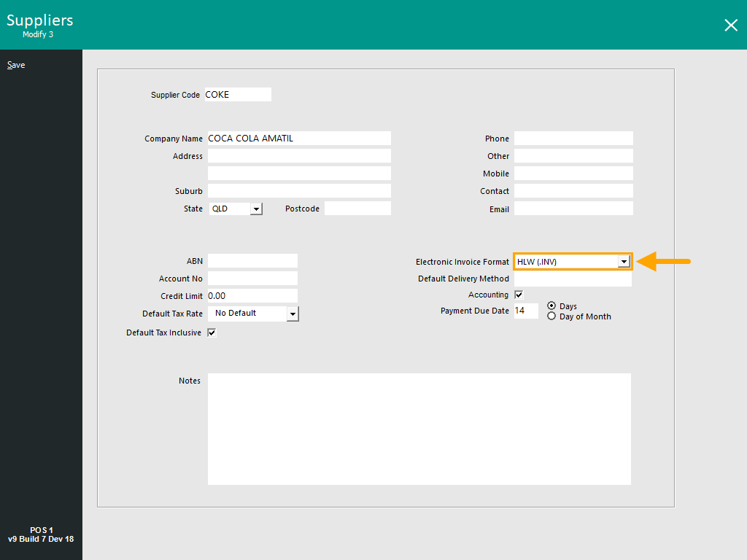Select the Postcode input box
The width and height of the screenshot is (747, 560).
tap(357, 209)
